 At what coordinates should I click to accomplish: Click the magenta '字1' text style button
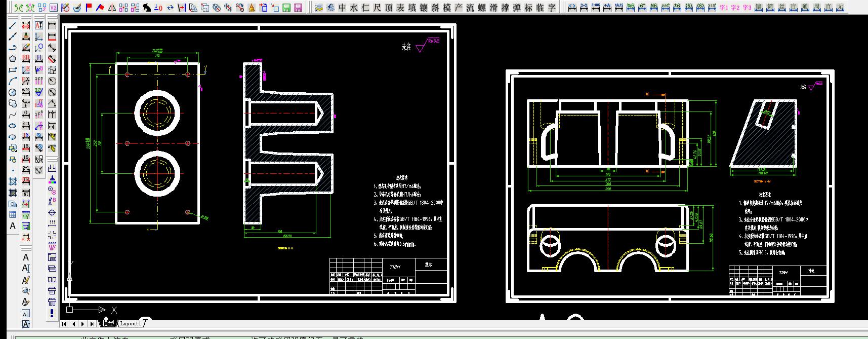point(724,8)
